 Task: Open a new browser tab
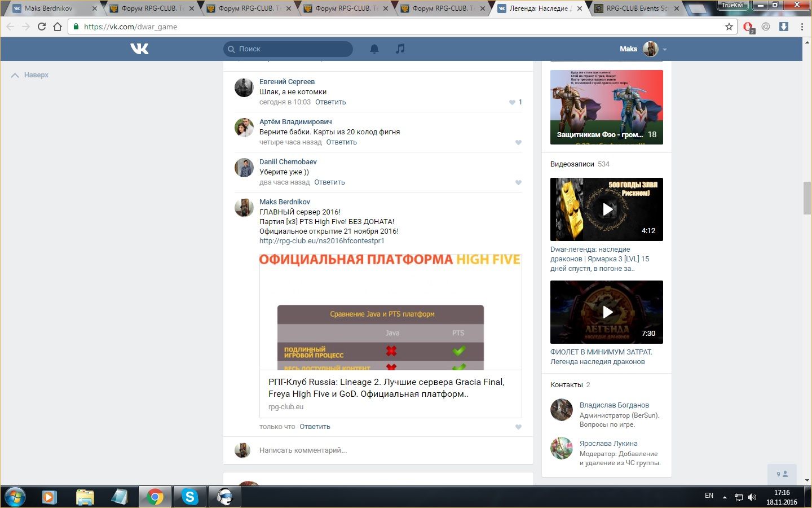[x=697, y=8]
